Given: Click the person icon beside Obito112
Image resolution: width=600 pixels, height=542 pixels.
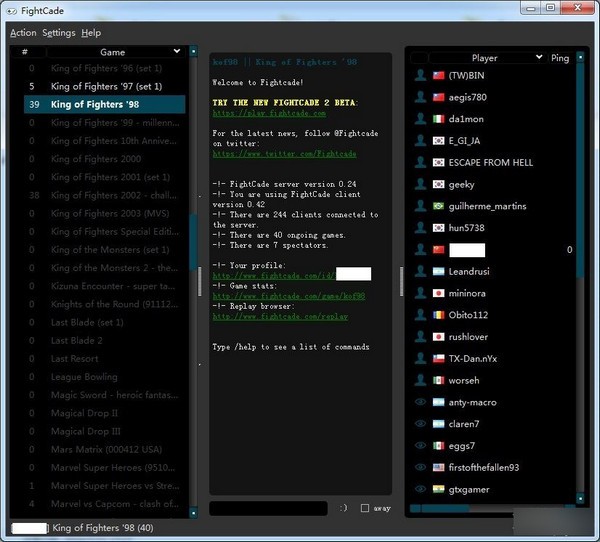Looking at the screenshot, I should pos(420,315).
